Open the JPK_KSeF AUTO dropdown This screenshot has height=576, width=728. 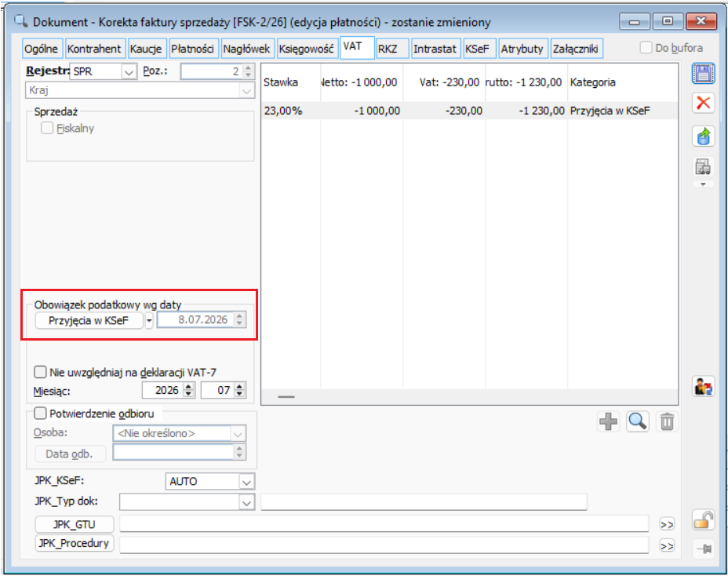[x=246, y=482]
